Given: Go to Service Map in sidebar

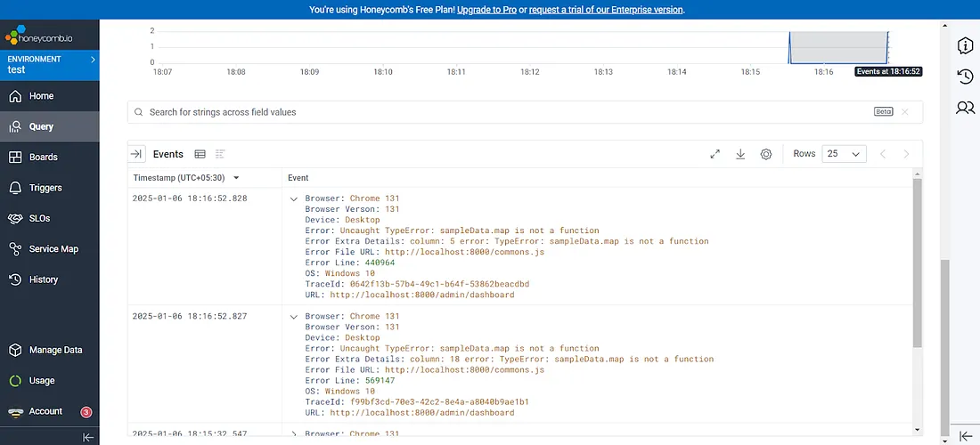Looking at the screenshot, I should 53,249.
